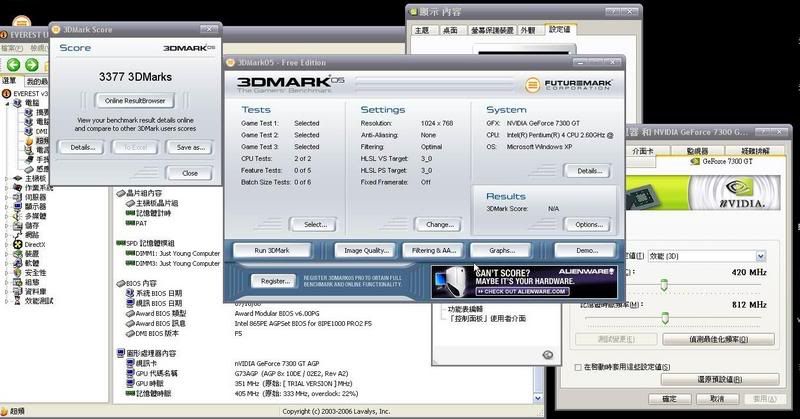Select the 顯示器 display icon in the tree

pyautogui.click(x=18, y=207)
